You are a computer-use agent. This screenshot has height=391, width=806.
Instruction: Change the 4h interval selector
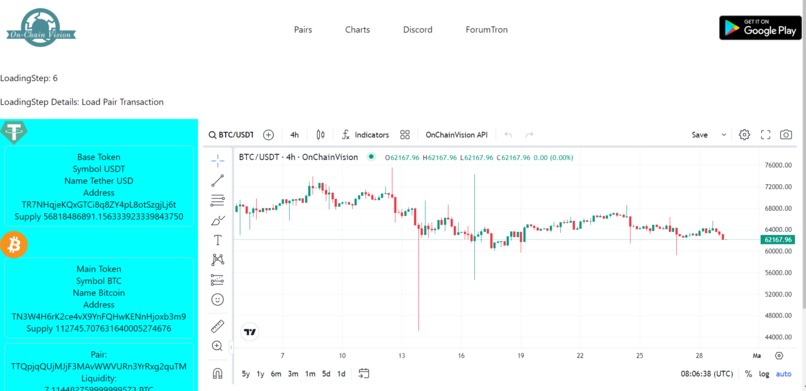(x=295, y=135)
